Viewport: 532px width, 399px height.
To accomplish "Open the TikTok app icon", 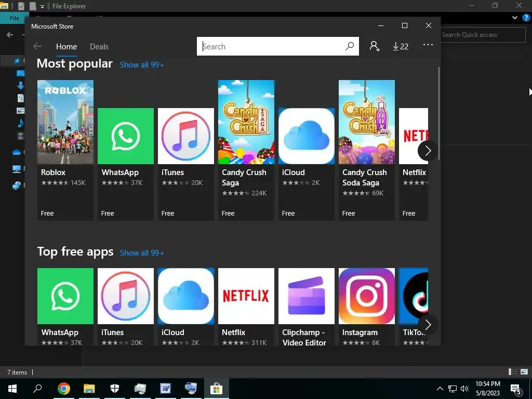I will (x=413, y=296).
